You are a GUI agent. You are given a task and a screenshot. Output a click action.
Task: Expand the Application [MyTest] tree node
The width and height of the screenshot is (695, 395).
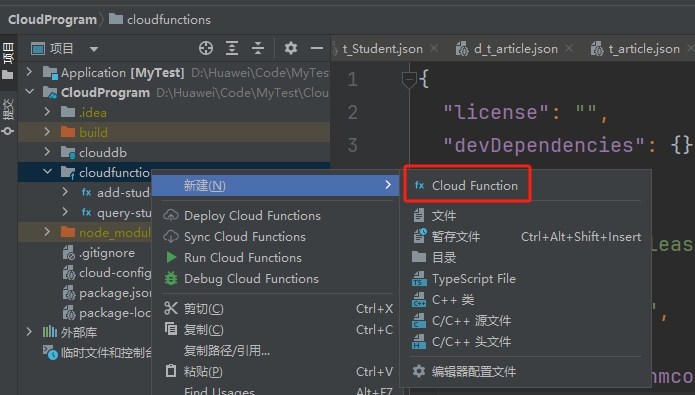(29, 71)
